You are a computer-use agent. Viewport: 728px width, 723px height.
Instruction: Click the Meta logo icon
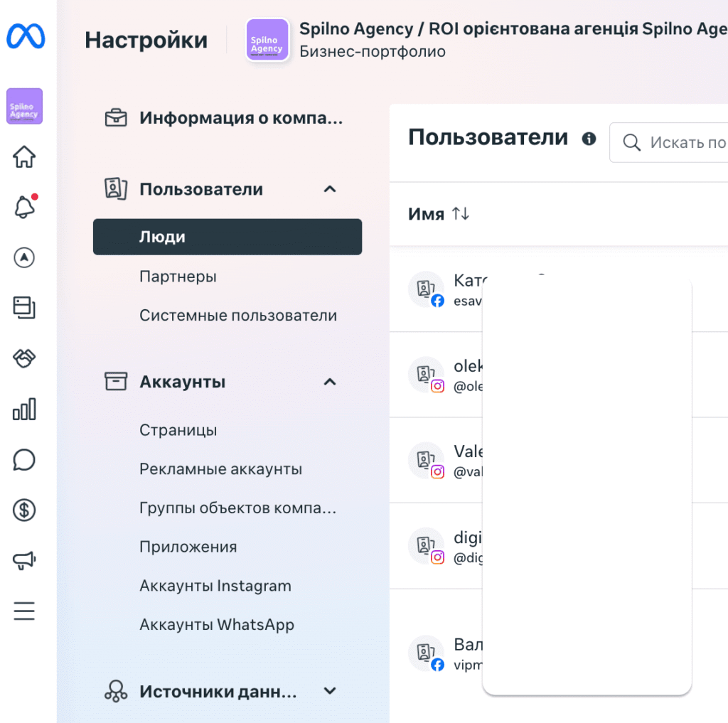click(26, 36)
